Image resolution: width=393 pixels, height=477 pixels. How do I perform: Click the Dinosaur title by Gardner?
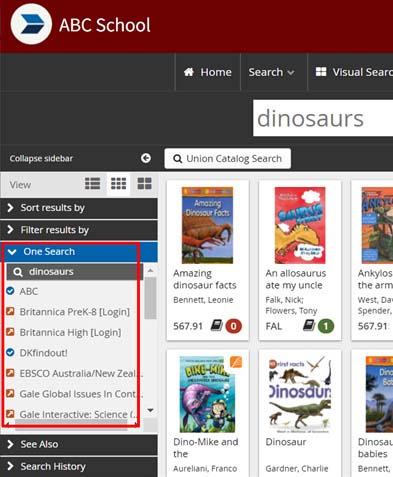pyautogui.click(x=286, y=442)
